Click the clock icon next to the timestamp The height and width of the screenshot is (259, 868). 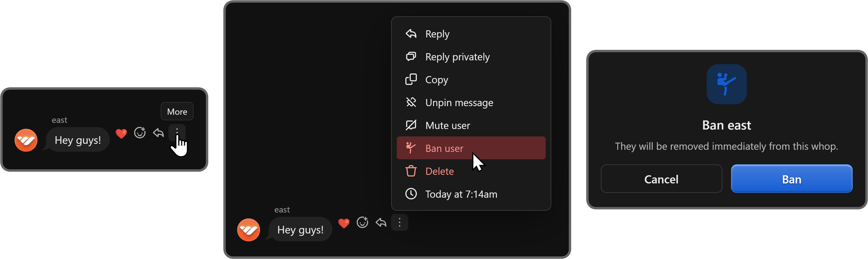click(411, 194)
